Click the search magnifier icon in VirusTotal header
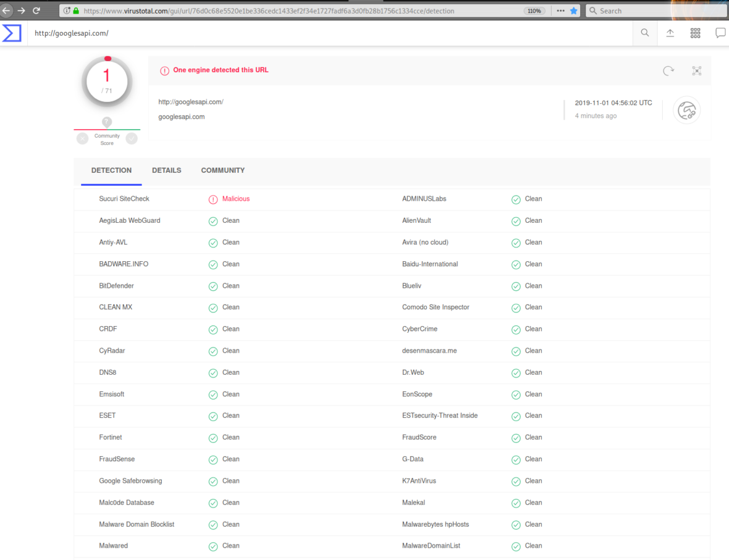This screenshot has height=560, width=729. pos(644,33)
